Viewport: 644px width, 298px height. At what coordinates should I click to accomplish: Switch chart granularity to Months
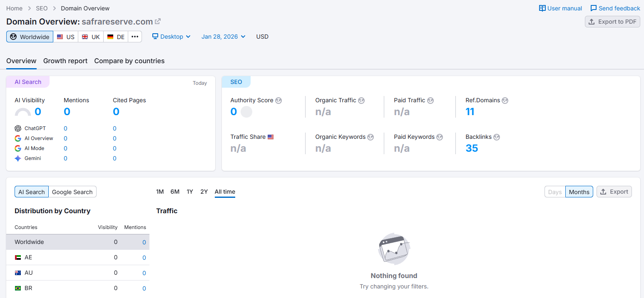tap(579, 192)
